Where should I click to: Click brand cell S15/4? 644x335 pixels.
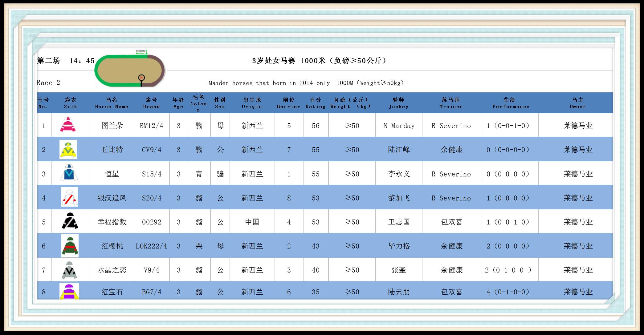click(152, 174)
